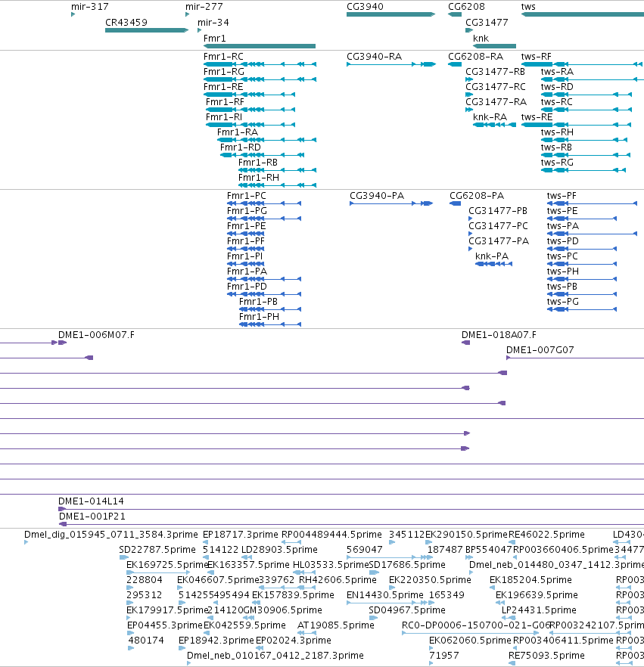This screenshot has height=667, width=644.
Task: Select the DME1-014L14 clone
Action: [x=351, y=509]
